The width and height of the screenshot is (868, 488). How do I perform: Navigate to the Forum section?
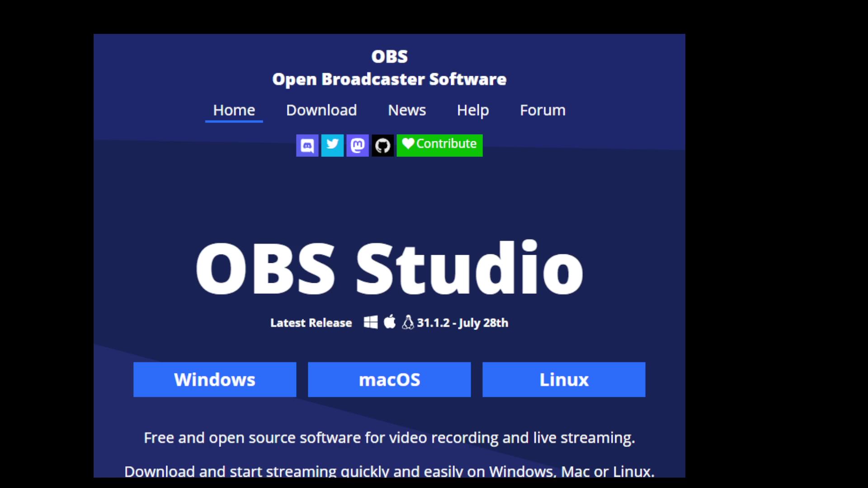tap(542, 110)
